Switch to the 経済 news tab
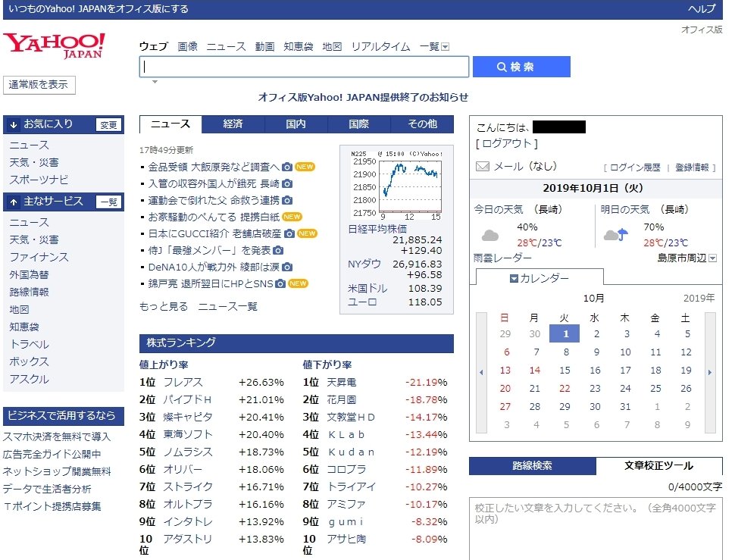The height and width of the screenshot is (560, 735). tap(233, 124)
